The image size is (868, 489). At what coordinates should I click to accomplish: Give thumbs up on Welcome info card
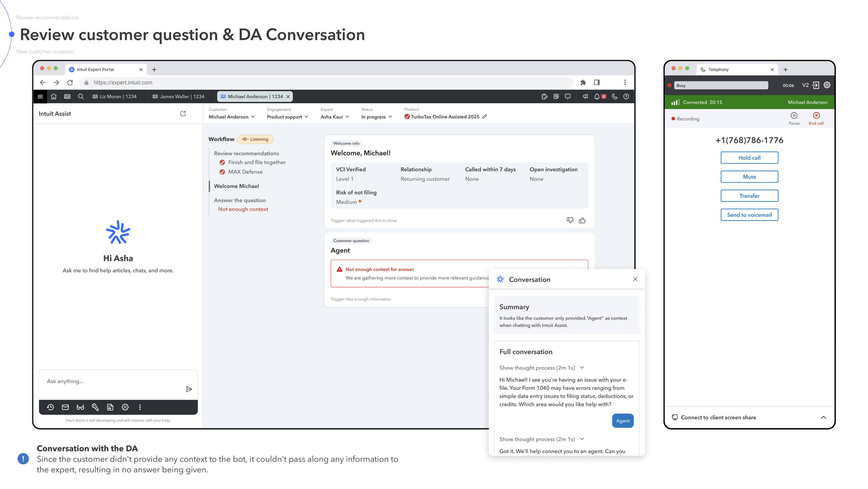(583, 220)
